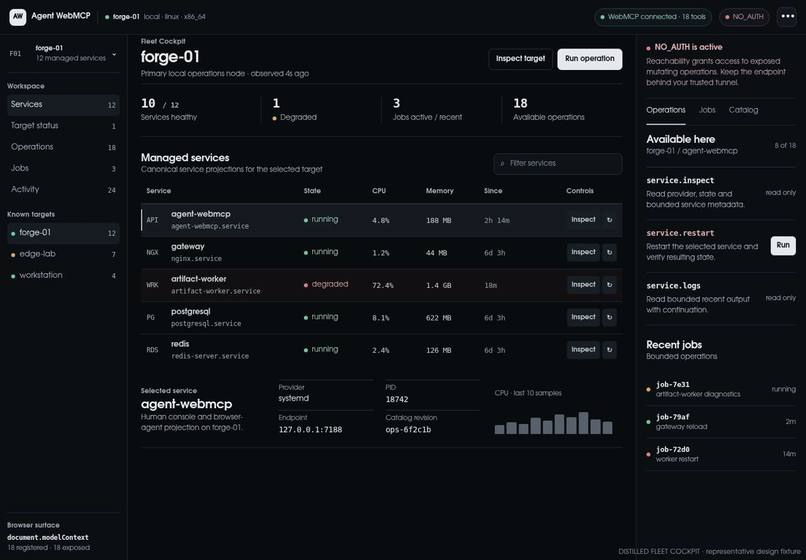Click the search icon in Filter services
Viewport: 806px width, 560px height.
(x=502, y=164)
